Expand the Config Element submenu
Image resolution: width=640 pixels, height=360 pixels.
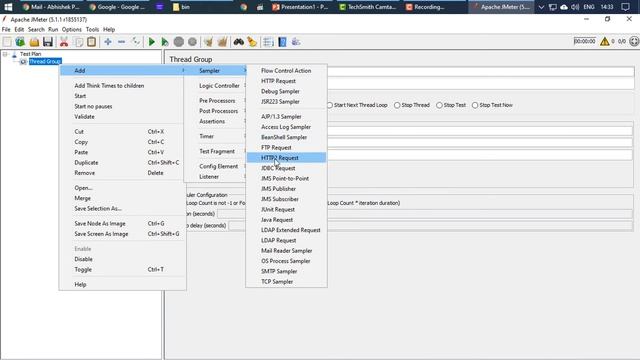(x=215, y=167)
